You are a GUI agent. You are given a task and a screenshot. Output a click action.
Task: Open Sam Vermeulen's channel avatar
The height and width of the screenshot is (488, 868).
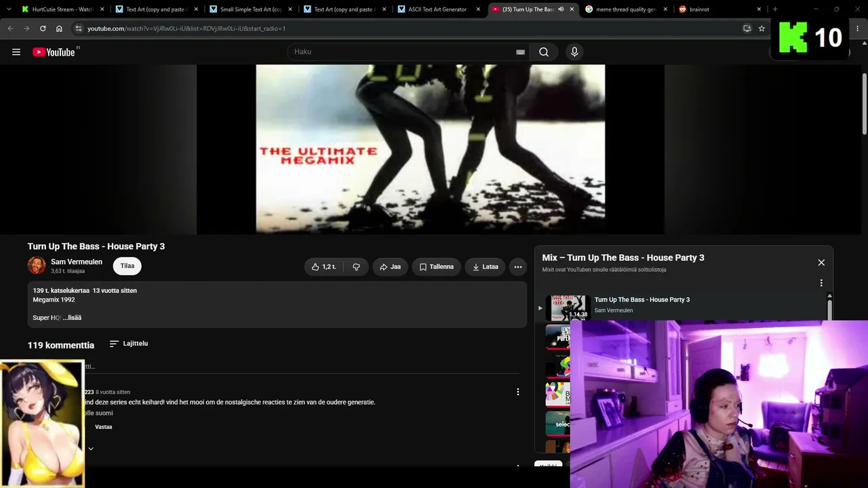(x=37, y=266)
